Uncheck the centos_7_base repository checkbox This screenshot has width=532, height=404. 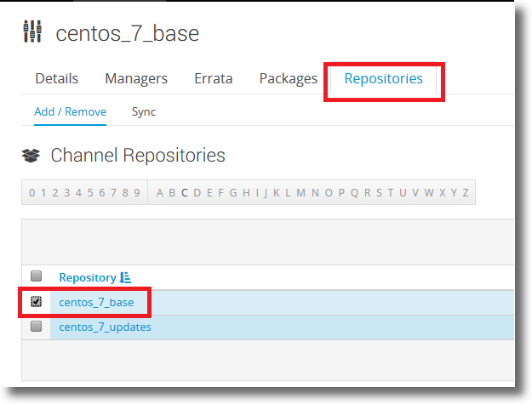36,301
